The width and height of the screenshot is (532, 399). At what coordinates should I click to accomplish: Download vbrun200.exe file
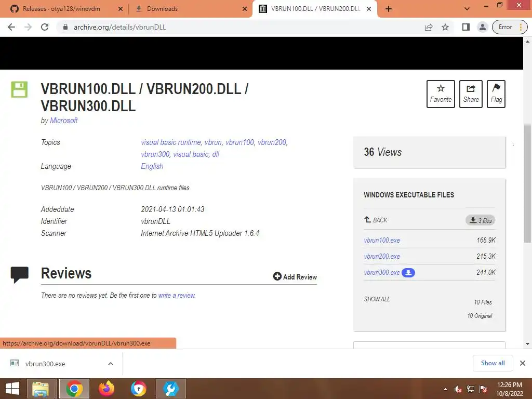(382, 257)
